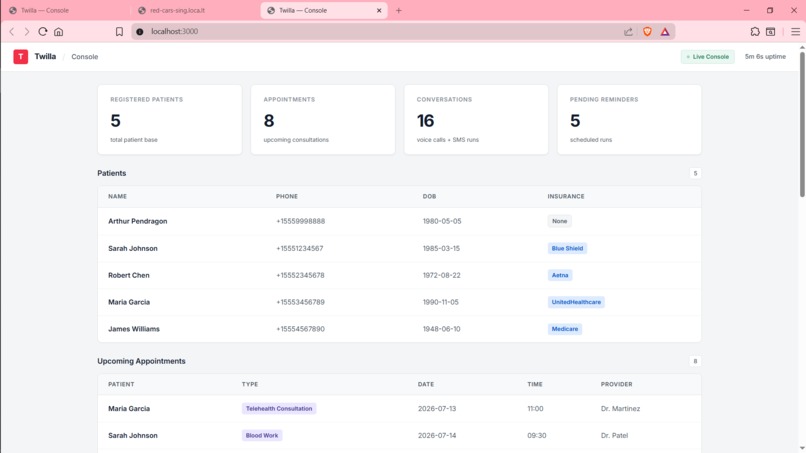Click the Aetna insurance badge
The image size is (806, 453).
560,275
